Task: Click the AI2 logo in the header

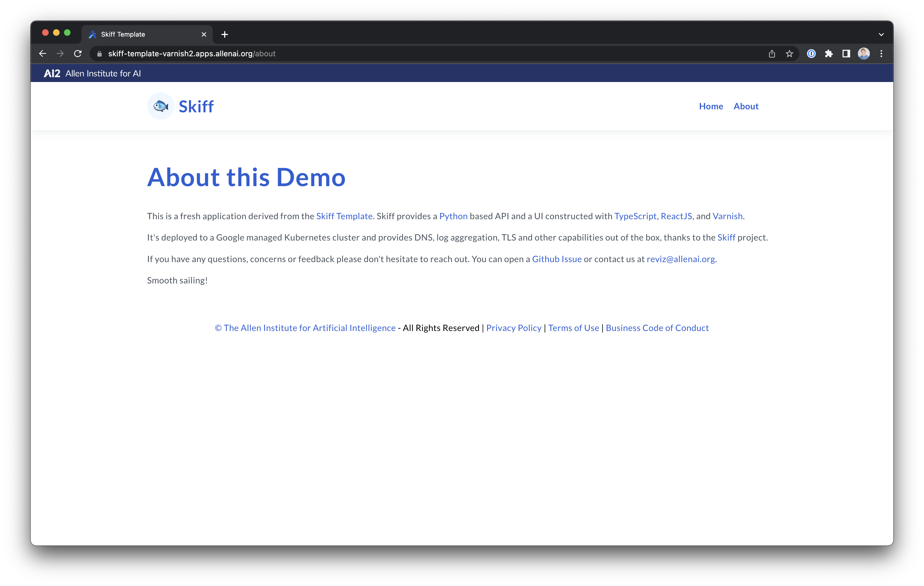Action: click(52, 73)
